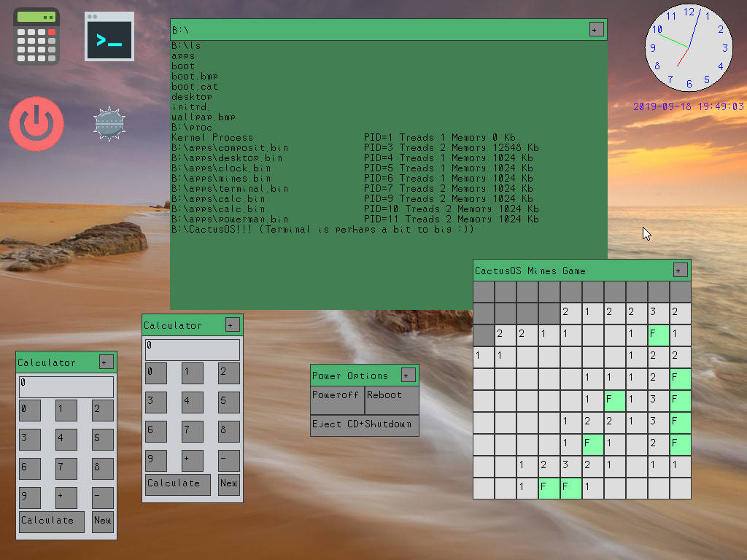Image resolution: width=747 pixels, height=560 pixels.
Task: Click the plus button on Power Options window
Action: tap(409, 376)
